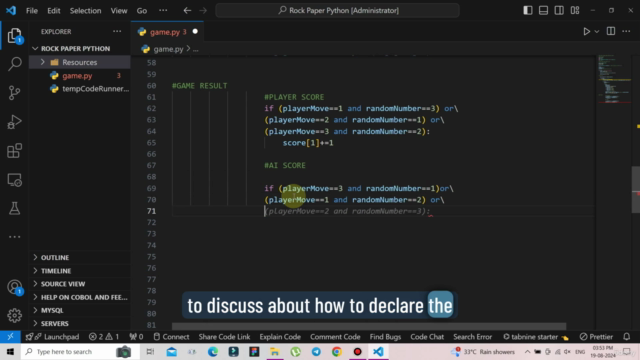Expand the OUTLINE section
The height and width of the screenshot is (360, 640).
click(x=80, y=258)
